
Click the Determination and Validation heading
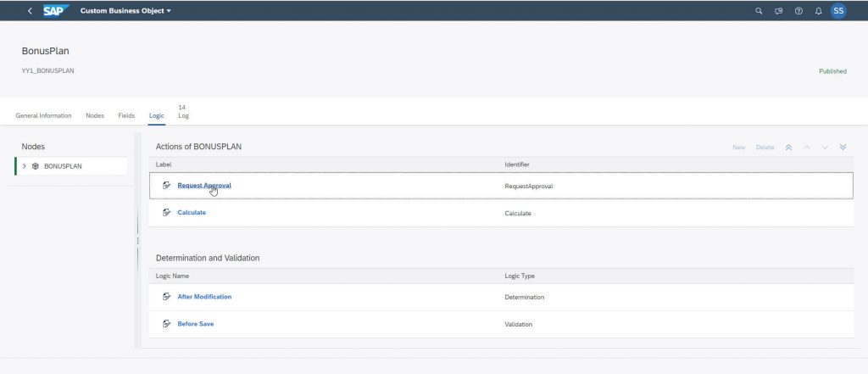[x=208, y=258]
